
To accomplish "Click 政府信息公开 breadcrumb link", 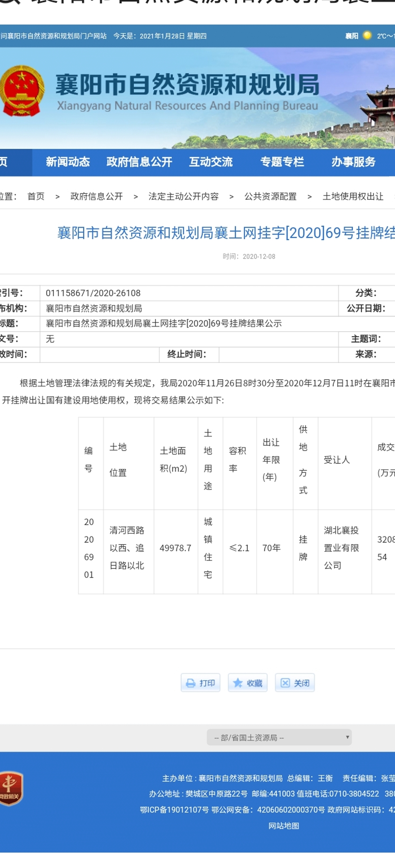I will pyautogui.click(x=96, y=196).
